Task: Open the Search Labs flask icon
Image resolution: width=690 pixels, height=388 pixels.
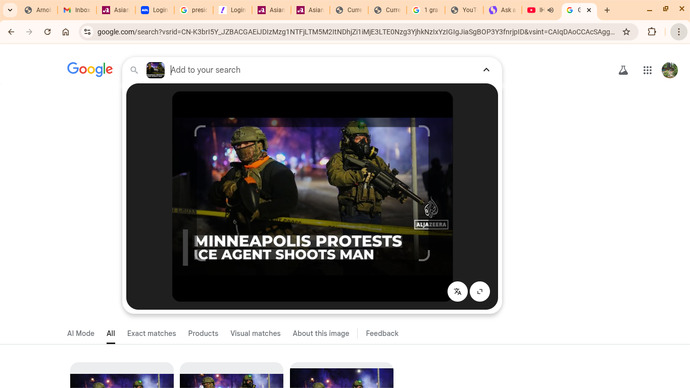Action: 623,70
